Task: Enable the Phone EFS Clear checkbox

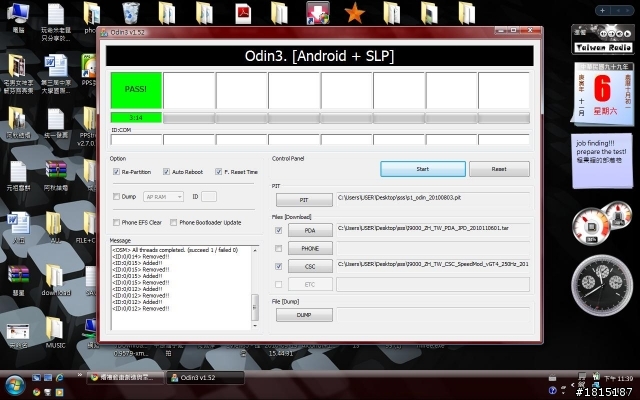Action: click(x=116, y=222)
